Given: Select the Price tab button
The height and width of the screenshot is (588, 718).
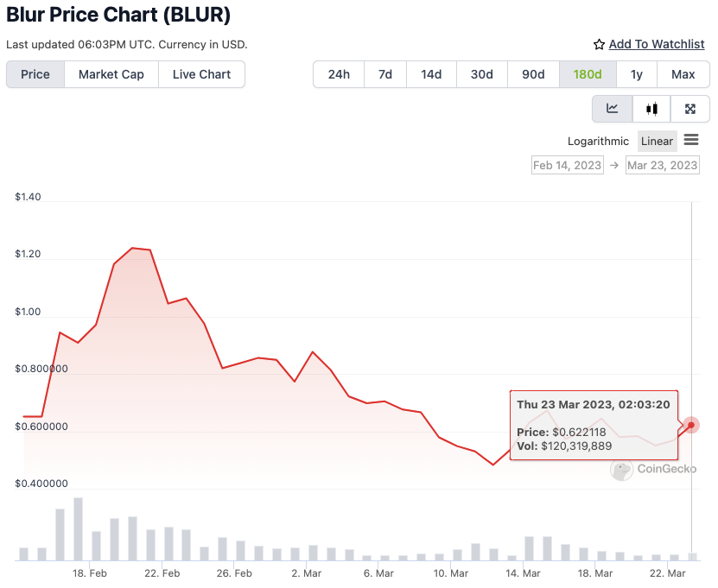Looking at the screenshot, I should click(x=35, y=74).
